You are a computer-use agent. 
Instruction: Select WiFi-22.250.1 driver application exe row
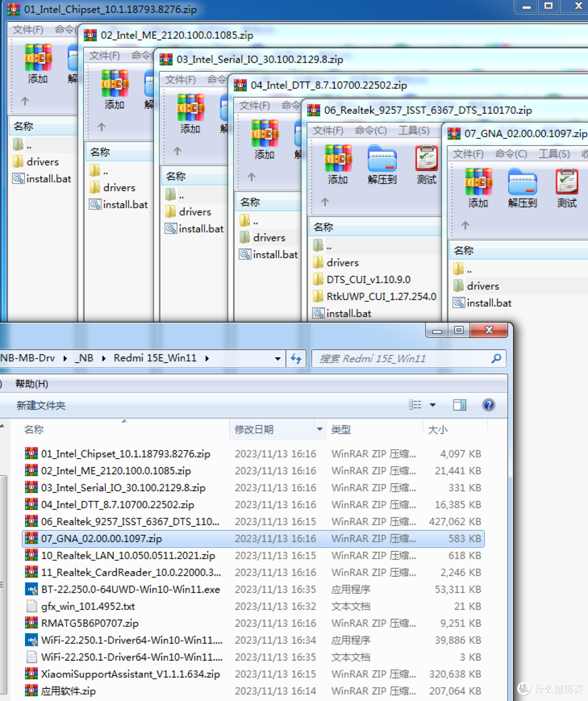coord(253,640)
